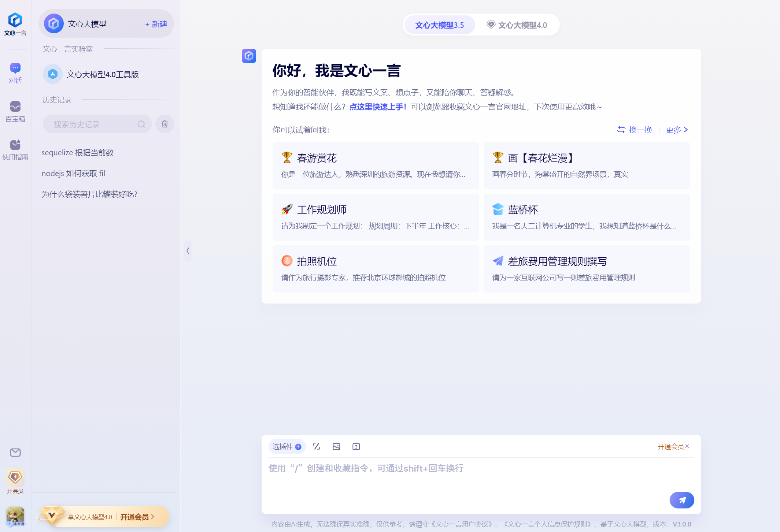Screen dimensions: 780x532
Task: Click the orange round icon on 拍照机位
Action: click(287, 261)
